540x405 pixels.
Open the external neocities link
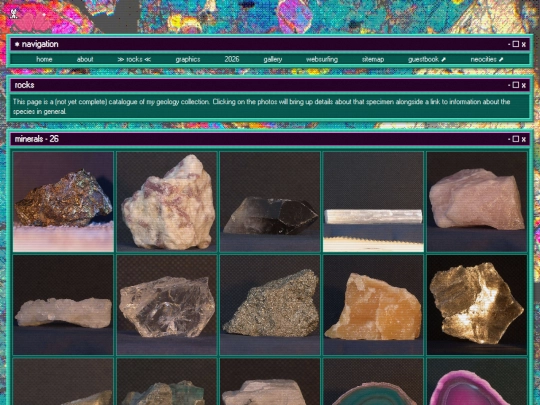487,59
